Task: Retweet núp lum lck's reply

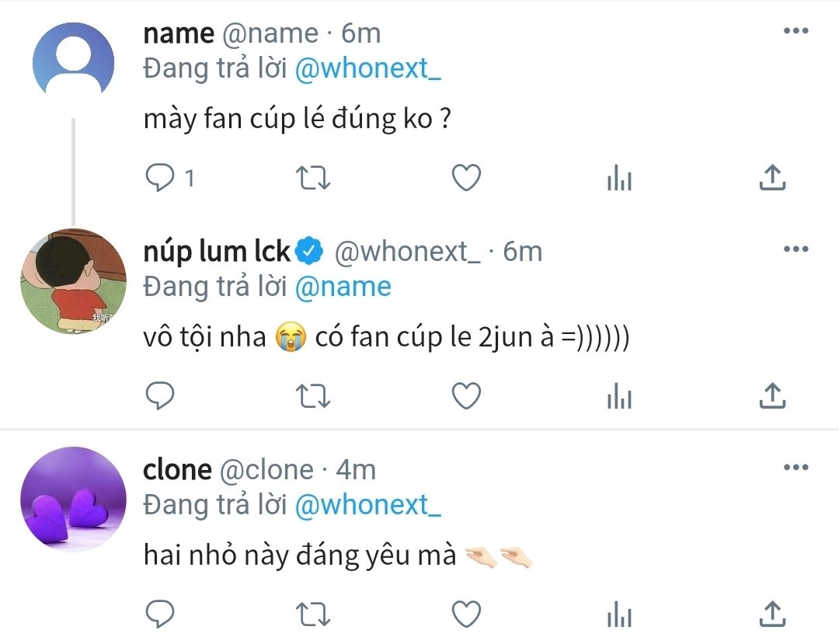Action: click(x=313, y=396)
